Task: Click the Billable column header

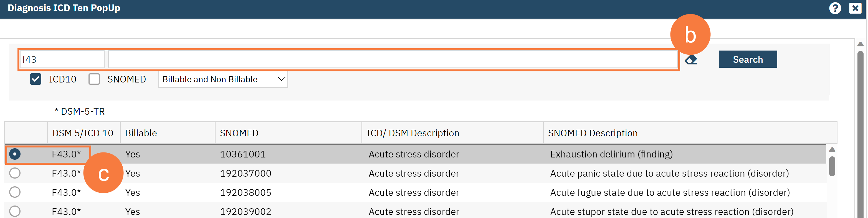Action: pyautogui.click(x=141, y=133)
